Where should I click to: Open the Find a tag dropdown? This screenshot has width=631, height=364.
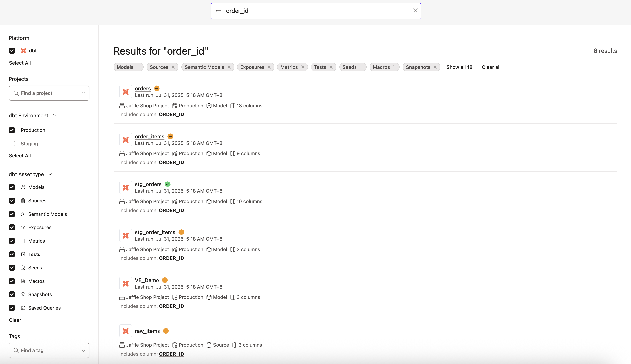click(x=83, y=350)
